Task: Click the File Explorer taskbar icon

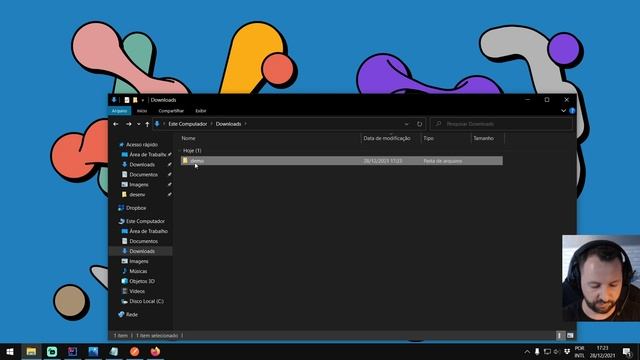Action: click(x=31, y=351)
